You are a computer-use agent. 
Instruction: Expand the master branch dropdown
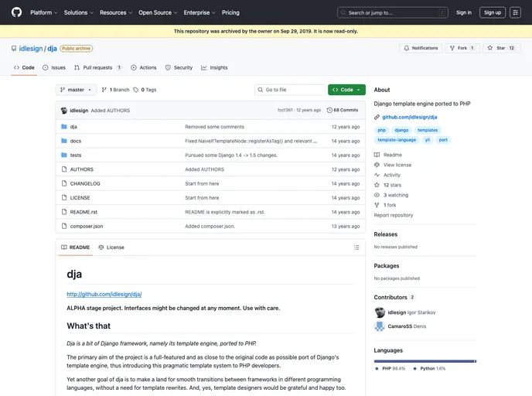tap(76, 90)
